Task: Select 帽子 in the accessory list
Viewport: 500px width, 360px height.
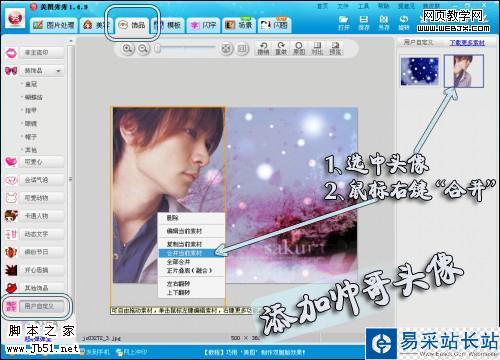Action: [31, 137]
